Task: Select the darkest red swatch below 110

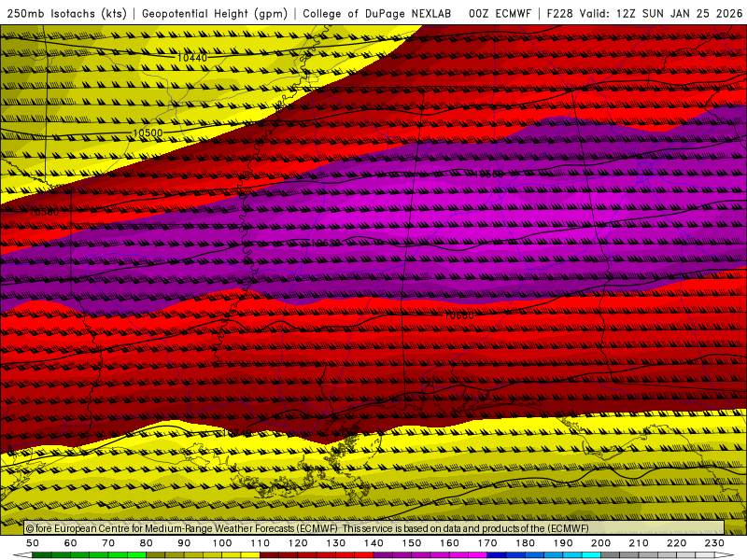Action: 269,555
